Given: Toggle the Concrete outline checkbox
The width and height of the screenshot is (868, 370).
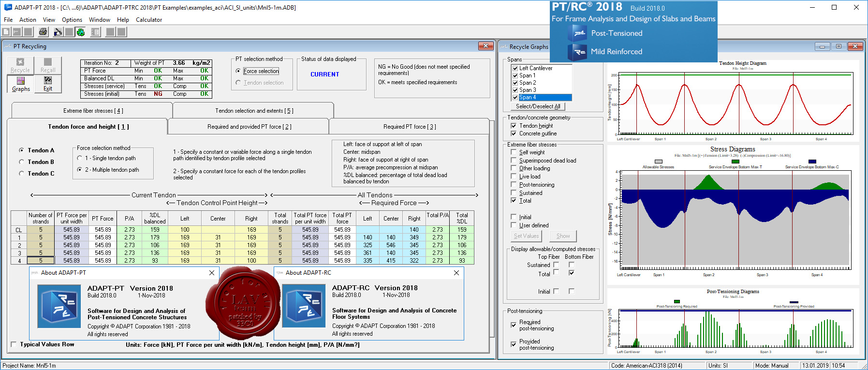Looking at the screenshot, I should [x=514, y=133].
